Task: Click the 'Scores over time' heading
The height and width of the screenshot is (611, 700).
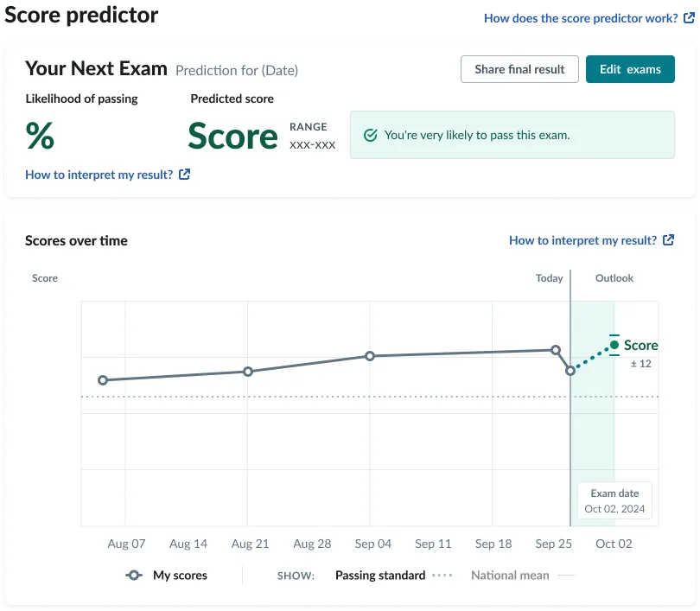Action: 76,240
